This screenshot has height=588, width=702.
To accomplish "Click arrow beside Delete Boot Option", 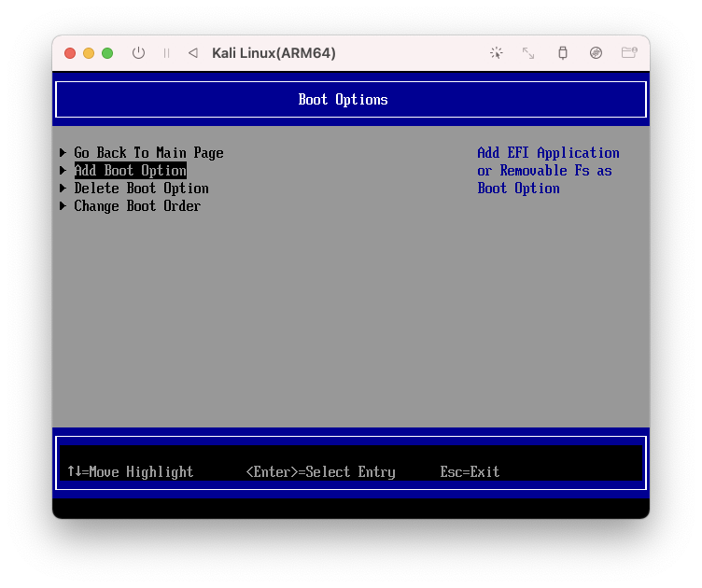I will point(63,188).
